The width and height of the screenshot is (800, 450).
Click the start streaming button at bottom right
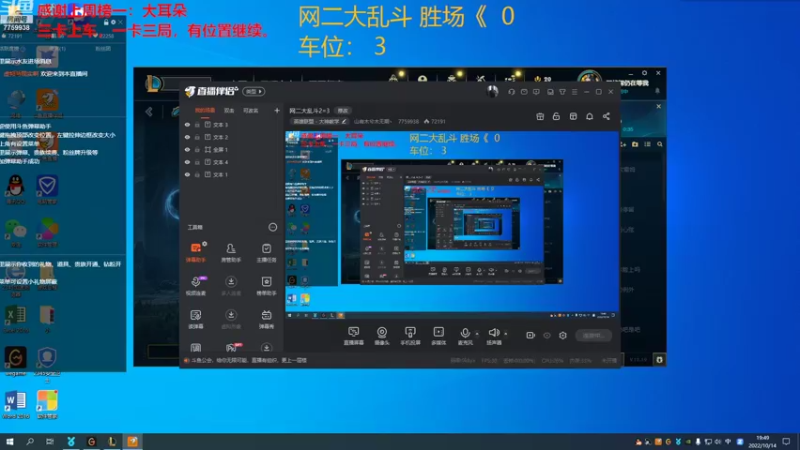pos(593,336)
